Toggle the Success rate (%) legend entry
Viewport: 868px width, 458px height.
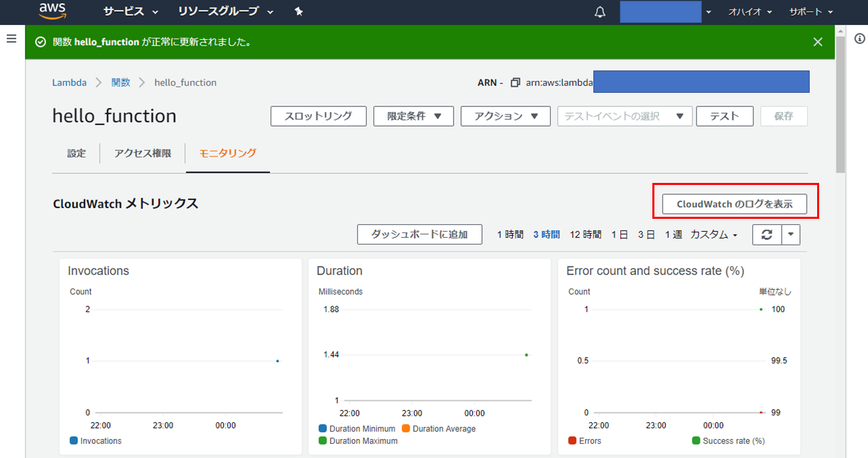pyautogui.click(x=728, y=441)
